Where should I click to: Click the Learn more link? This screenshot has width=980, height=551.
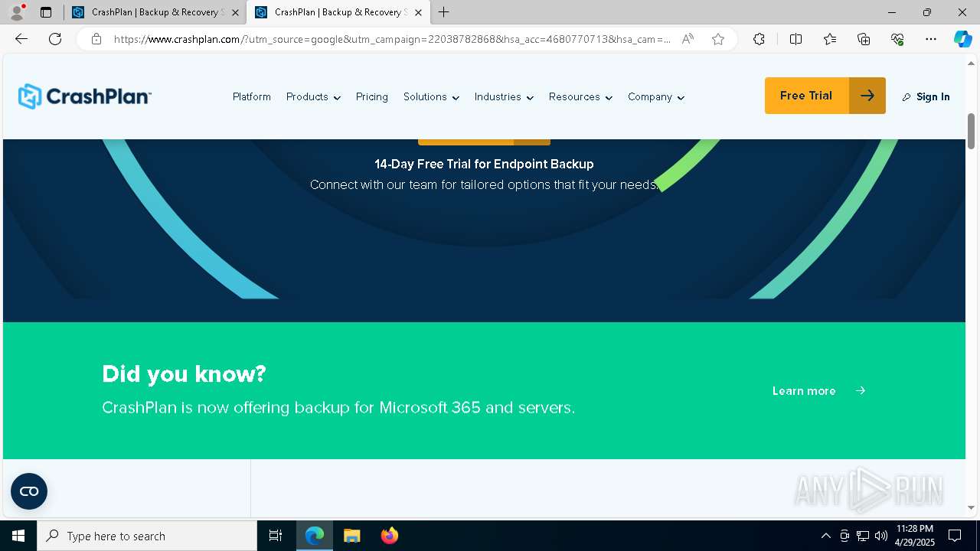pyautogui.click(x=804, y=391)
